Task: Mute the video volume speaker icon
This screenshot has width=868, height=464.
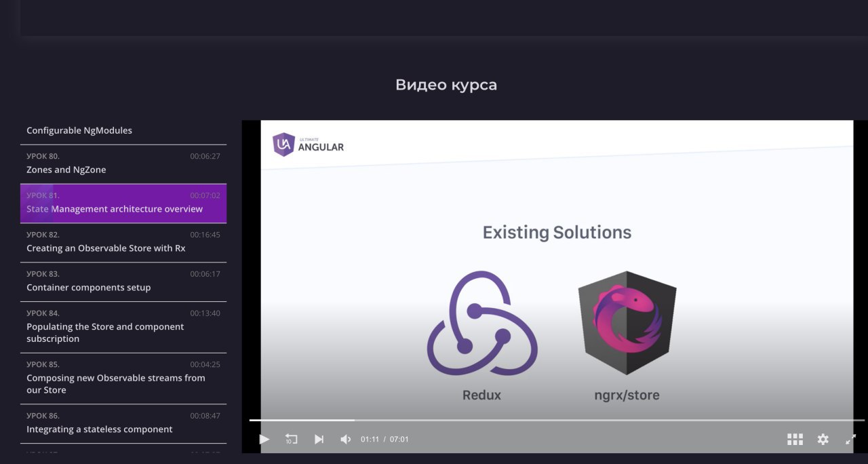Action: [346, 440]
